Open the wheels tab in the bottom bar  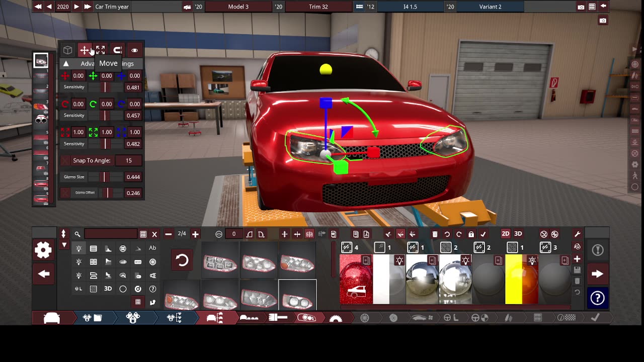click(x=365, y=318)
